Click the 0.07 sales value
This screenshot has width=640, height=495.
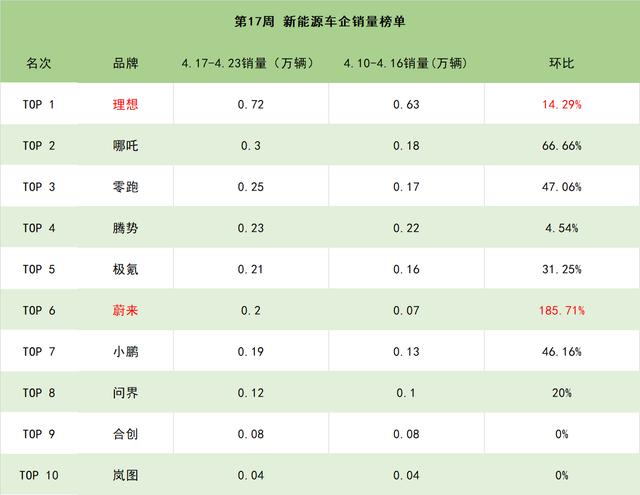(406, 311)
